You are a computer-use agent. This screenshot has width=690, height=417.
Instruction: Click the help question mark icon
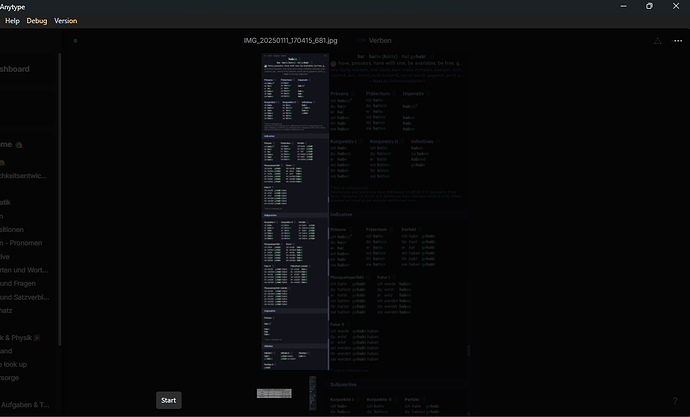tap(675, 401)
